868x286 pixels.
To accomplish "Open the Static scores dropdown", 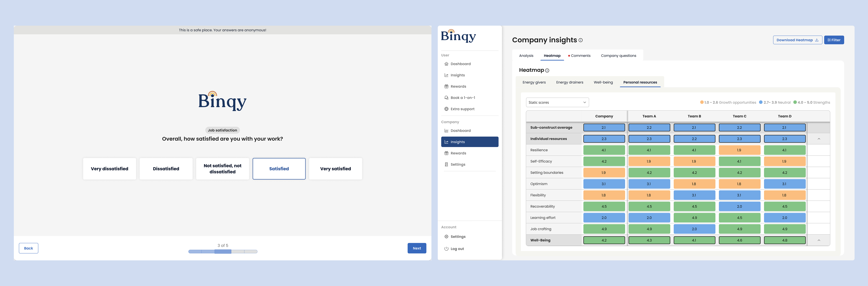I will tap(557, 102).
